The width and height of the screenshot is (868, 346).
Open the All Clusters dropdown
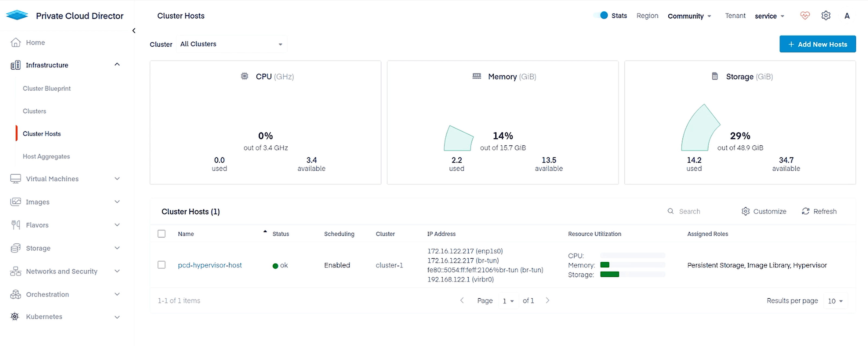pyautogui.click(x=231, y=44)
